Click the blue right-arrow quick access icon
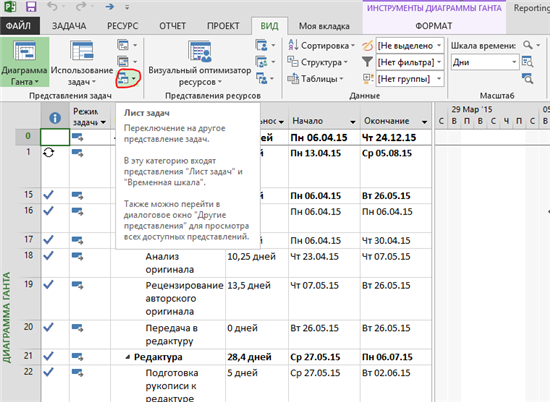The image size is (550, 402). point(110,7)
